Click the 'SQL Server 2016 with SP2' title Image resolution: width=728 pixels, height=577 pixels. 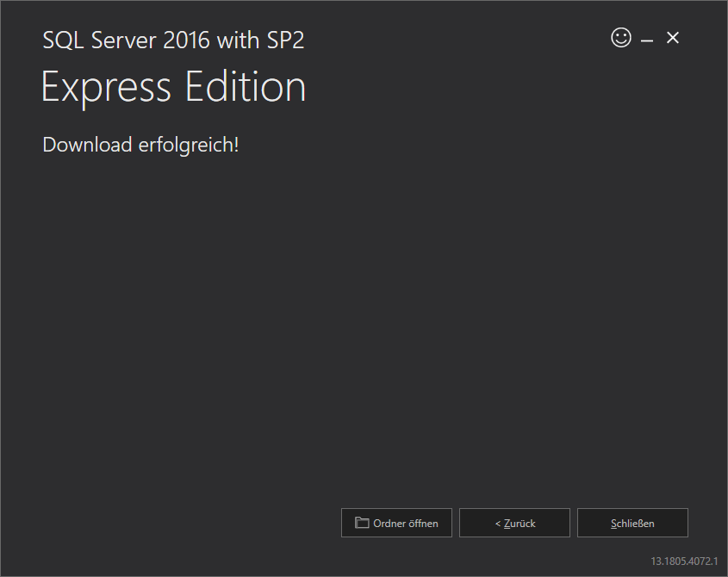click(173, 40)
